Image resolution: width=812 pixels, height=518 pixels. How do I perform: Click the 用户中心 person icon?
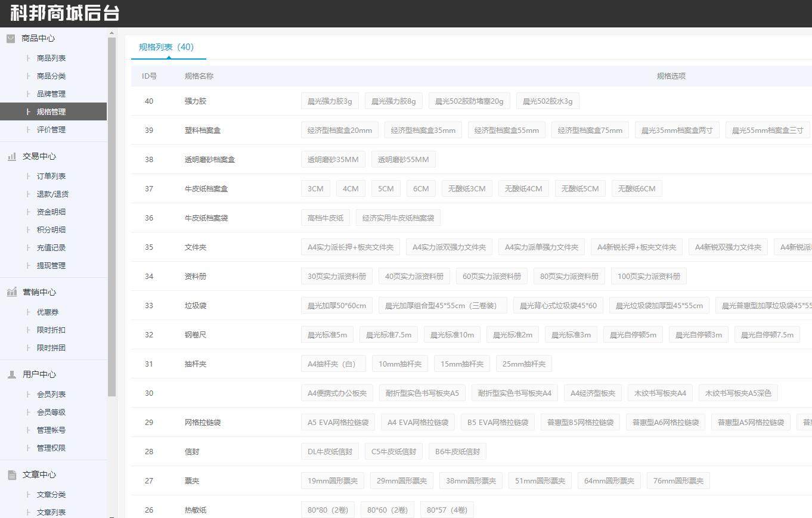click(x=11, y=374)
